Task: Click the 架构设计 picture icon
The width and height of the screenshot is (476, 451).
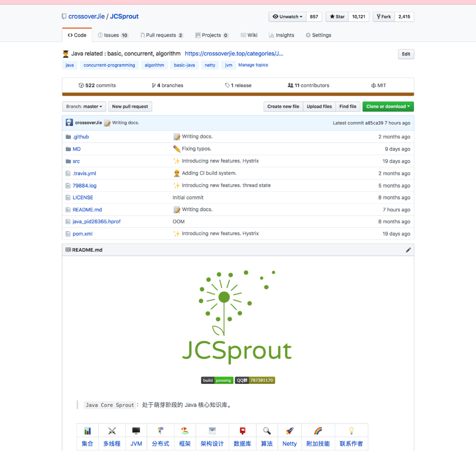Action: (212, 431)
